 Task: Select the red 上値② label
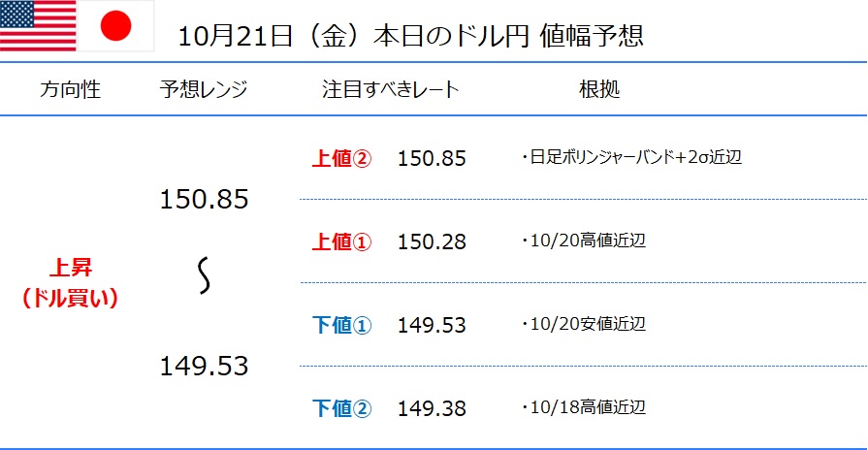341,159
